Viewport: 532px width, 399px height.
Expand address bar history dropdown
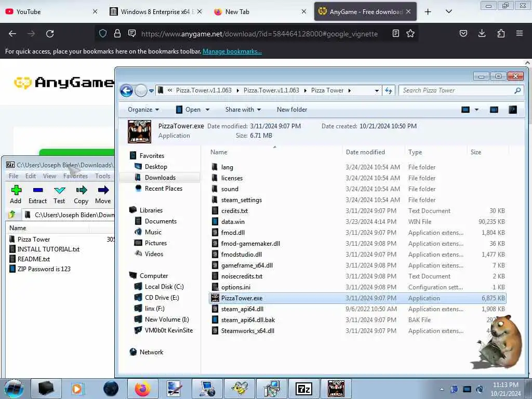tap(377, 90)
